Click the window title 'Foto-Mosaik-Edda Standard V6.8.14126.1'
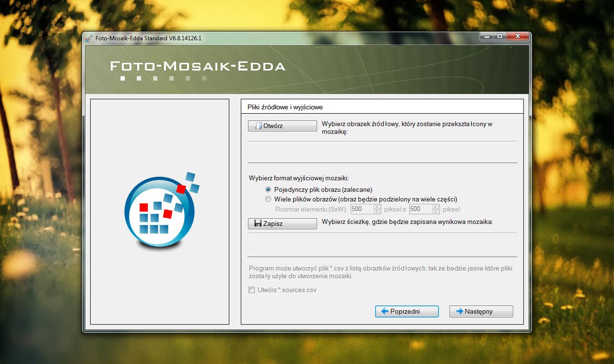The height and width of the screenshot is (364, 614). pos(148,38)
